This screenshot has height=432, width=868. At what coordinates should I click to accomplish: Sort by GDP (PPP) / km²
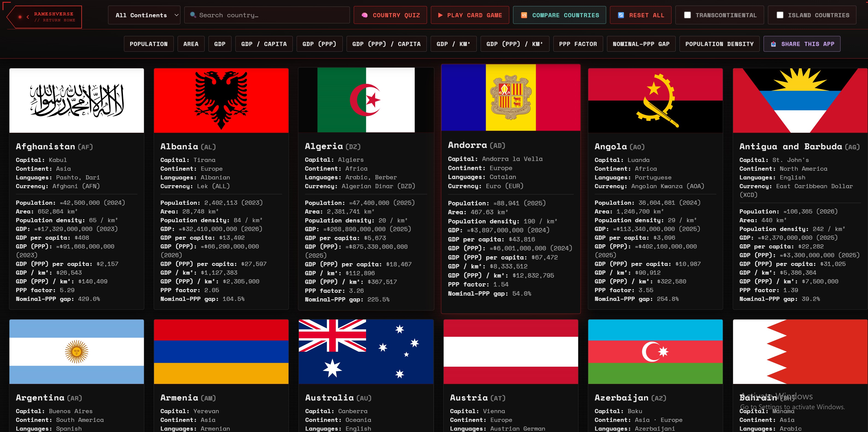coord(515,44)
